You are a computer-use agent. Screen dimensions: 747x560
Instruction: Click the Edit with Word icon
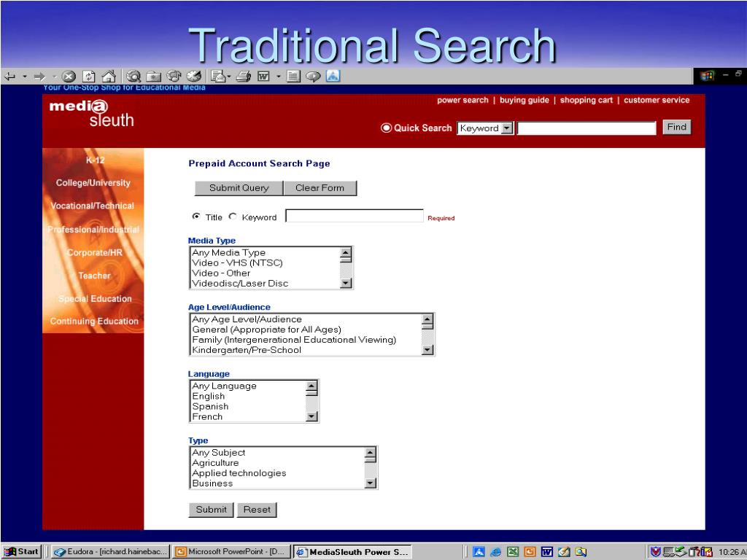(263, 76)
